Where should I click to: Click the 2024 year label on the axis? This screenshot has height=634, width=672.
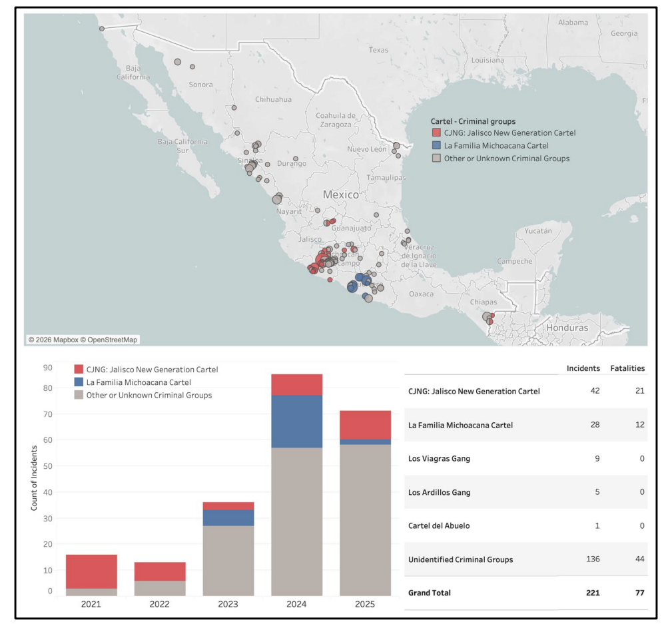[x=296, y=604]
